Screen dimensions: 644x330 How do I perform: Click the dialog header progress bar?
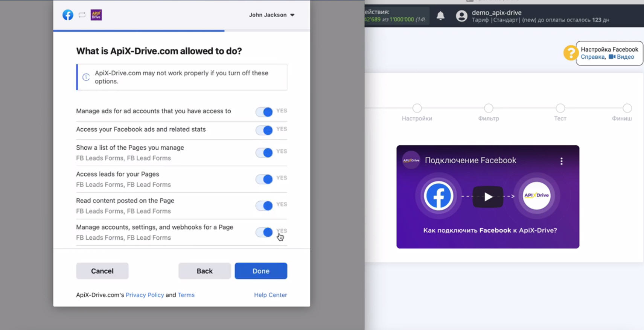coord(182,31)
